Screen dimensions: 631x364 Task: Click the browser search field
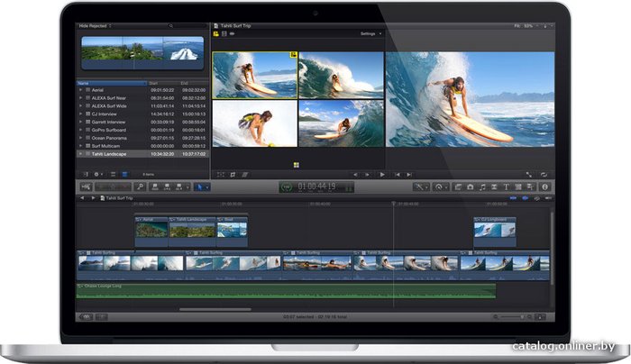coord(187,26)
